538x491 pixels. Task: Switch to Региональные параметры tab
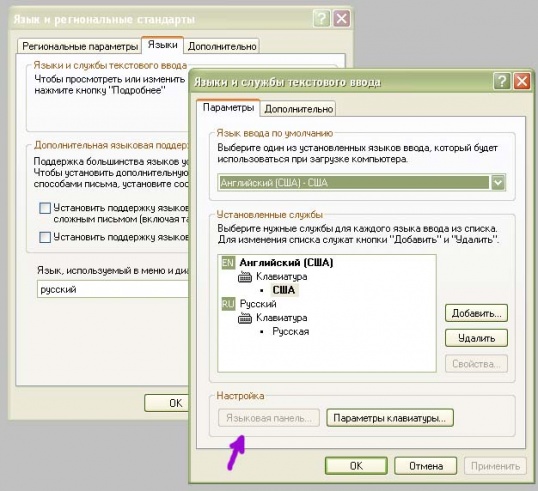coord(80,46)
